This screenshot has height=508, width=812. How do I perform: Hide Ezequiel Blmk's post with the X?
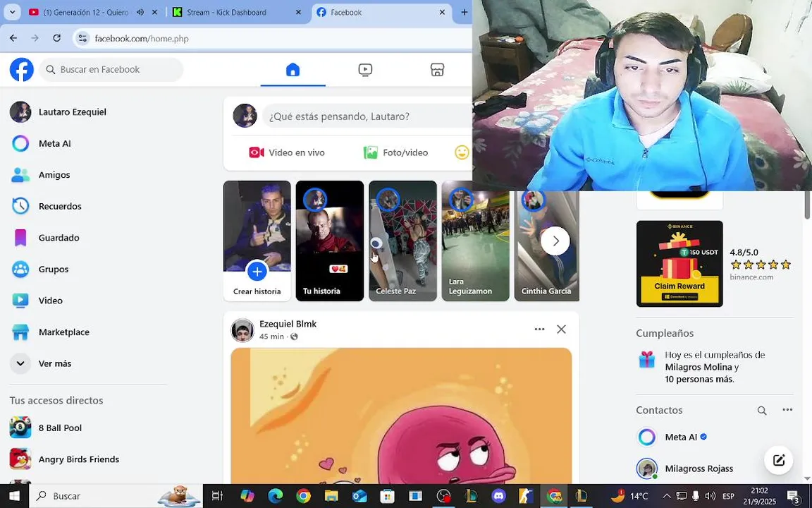(x=561, y=329)
